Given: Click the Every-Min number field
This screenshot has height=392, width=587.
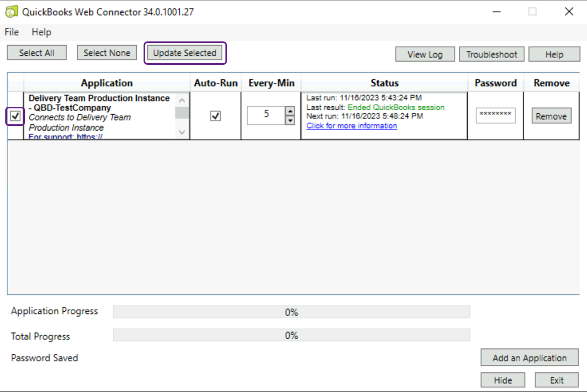Looking at the screenshot, I should (x=266, y=115).
